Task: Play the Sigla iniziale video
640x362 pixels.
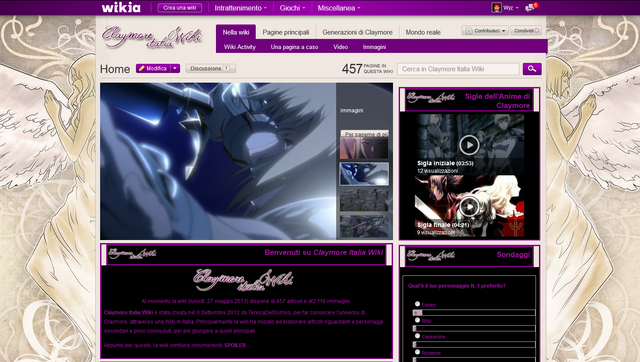Action: point(469,144)
